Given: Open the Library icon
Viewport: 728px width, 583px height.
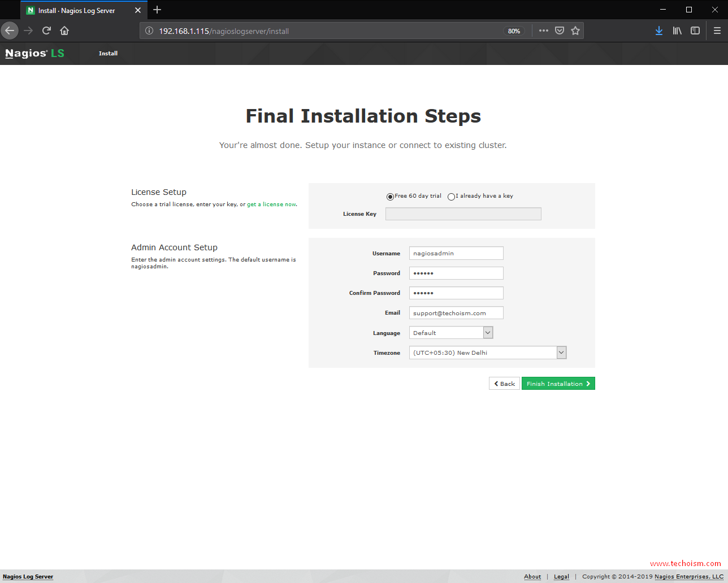Looking at the screenshot, I should pos(677,31).
